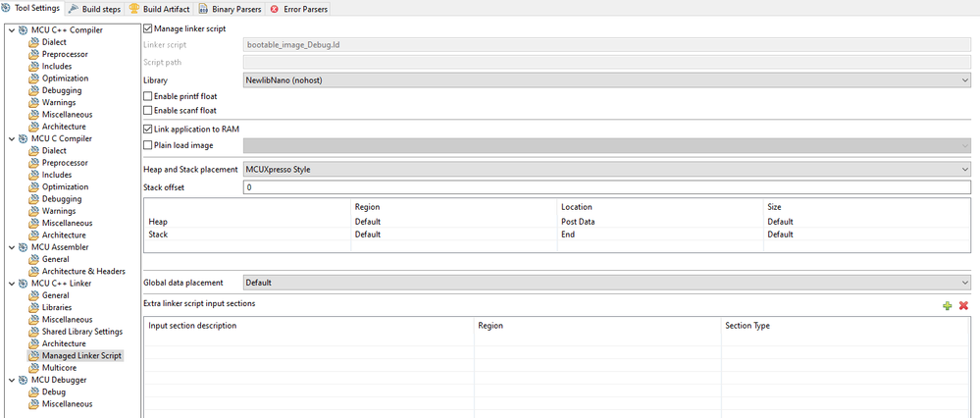The width and height of the screenshot is (980, 418).
Task: Select Architecture & Headers tree item
Action: [83, 272]
